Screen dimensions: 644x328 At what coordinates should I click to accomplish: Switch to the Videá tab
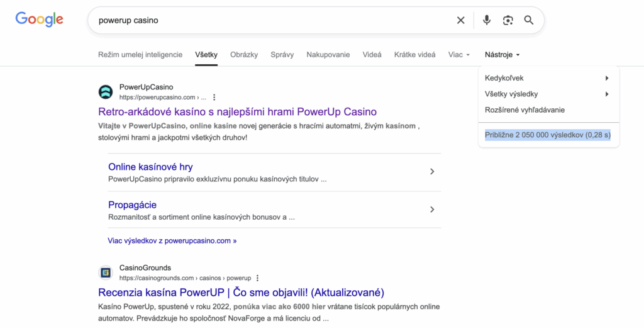pos(372,55)
